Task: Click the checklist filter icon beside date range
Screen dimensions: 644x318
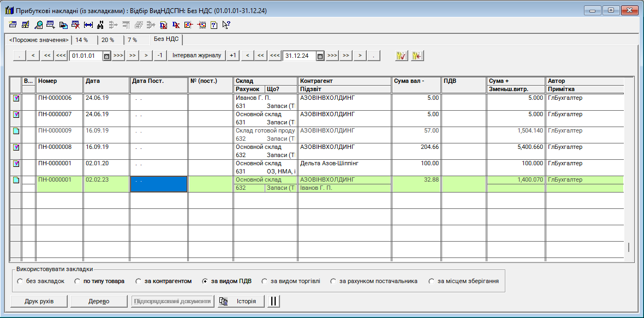Action: [x=401, y=56]
